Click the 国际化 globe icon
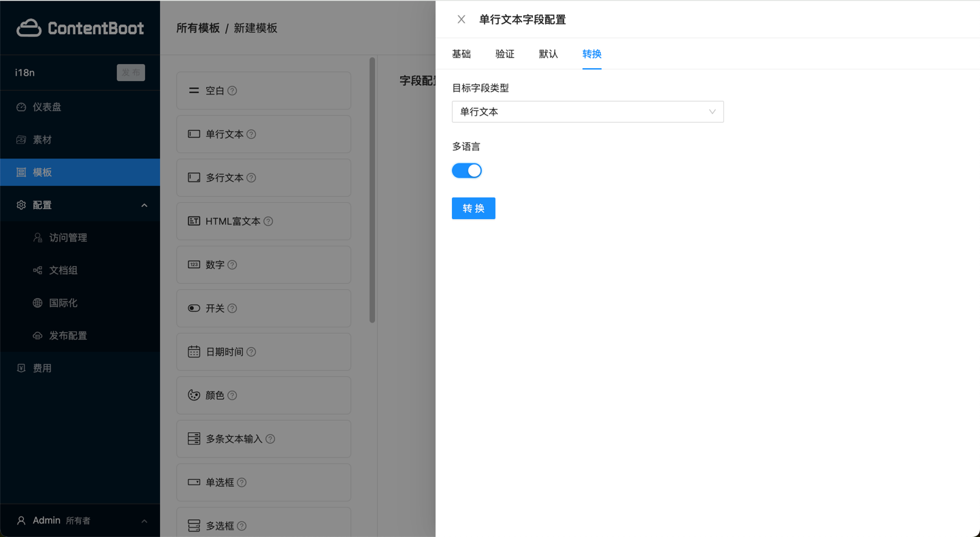The height and width of the screenshot is (537, 980). pos(37,303)
